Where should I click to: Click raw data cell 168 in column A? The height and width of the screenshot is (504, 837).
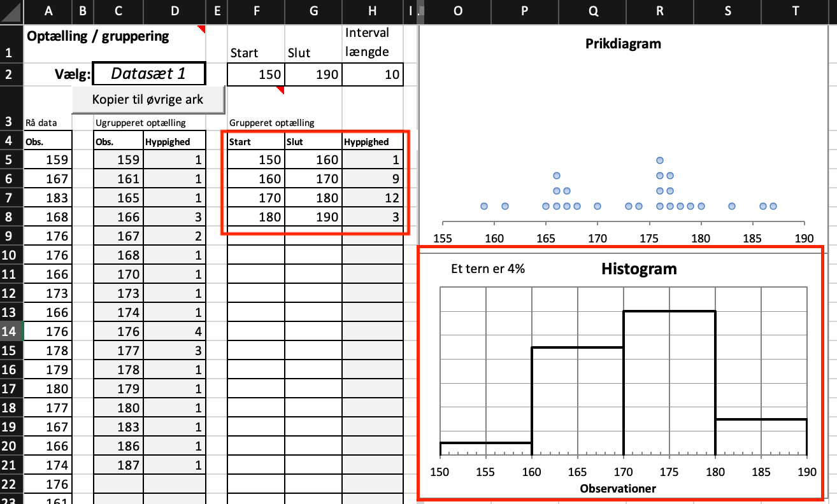[48, 217]
